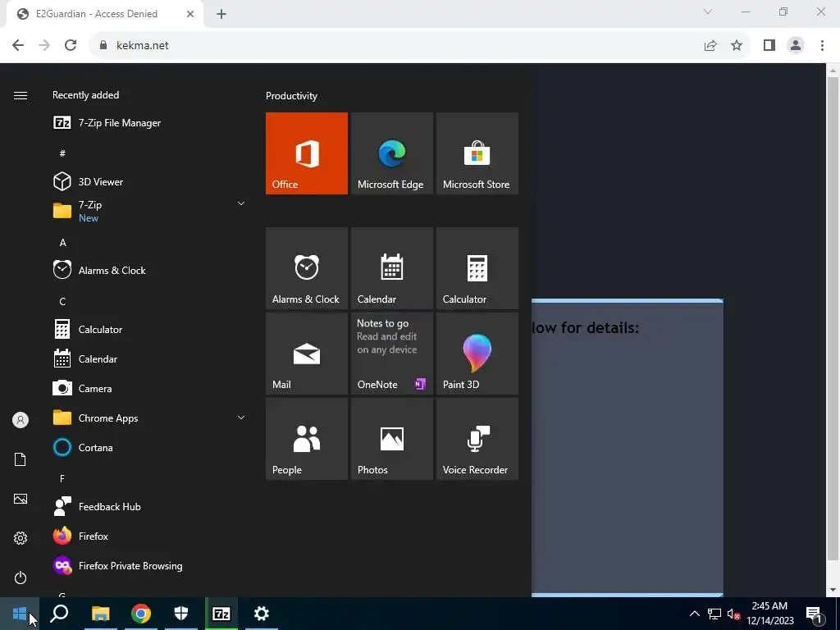
Task: Open Windows Security shield on taskbar
Action: [x=181, y=614]
